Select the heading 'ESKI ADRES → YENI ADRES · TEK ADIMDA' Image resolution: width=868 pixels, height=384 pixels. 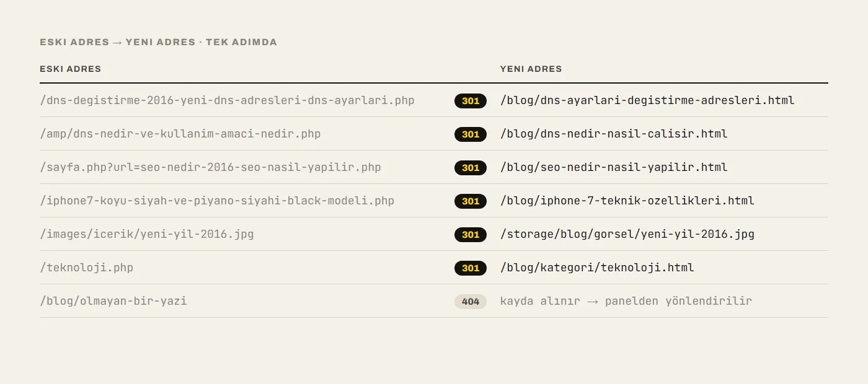tap(158, 42)
